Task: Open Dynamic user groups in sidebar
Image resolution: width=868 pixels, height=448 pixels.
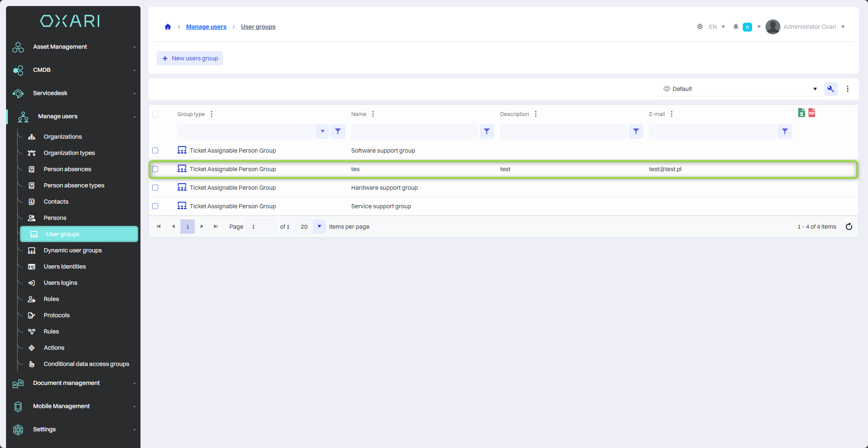Action: tap(73, 250)
